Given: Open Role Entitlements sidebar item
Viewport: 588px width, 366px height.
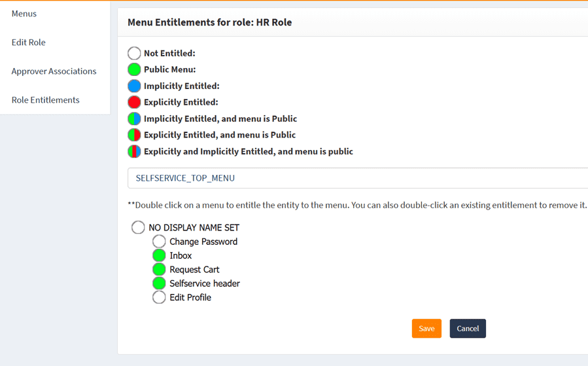Looking at the screenshot, I should [46, 100].
